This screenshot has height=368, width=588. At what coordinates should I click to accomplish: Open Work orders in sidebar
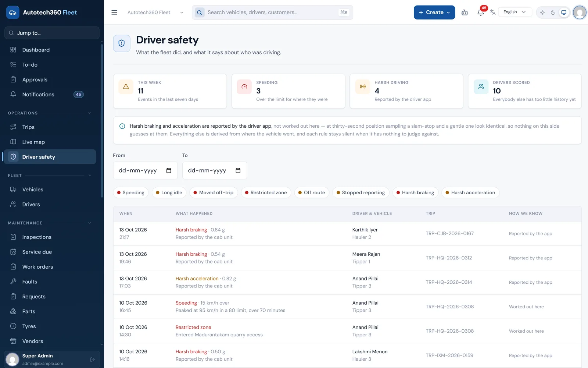click(x=49, y=267)
